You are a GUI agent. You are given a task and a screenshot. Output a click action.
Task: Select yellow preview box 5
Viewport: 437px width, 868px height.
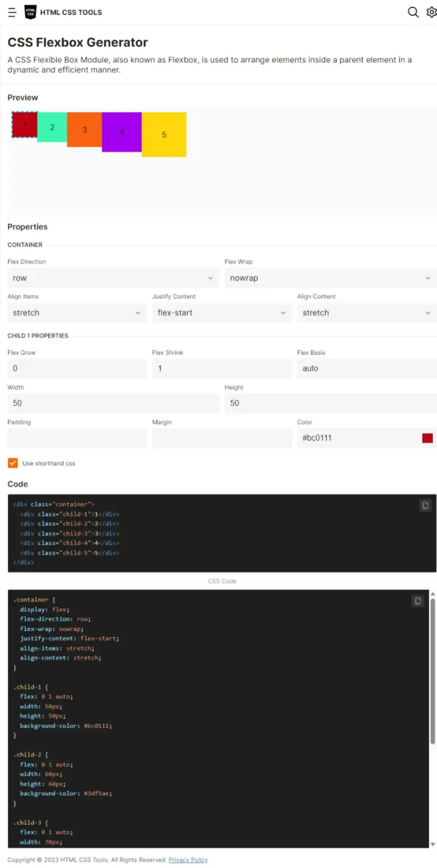164,135
